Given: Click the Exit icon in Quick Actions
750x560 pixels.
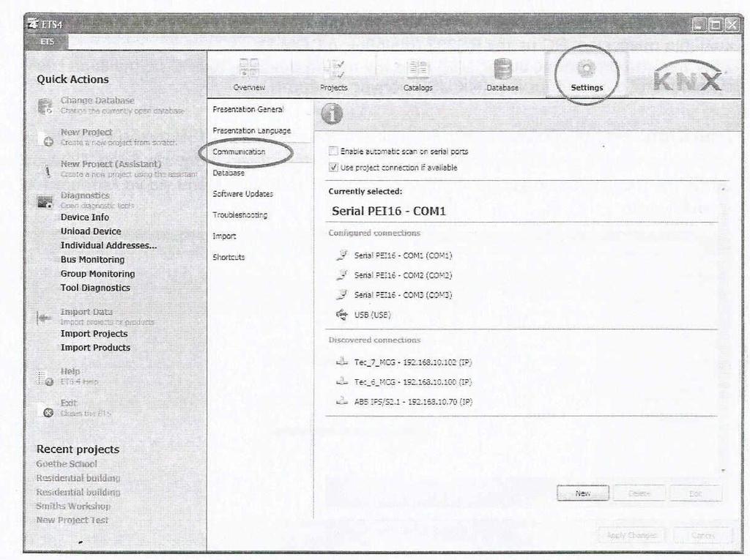Looking at the screenshot, I should (x=48, y=412).
